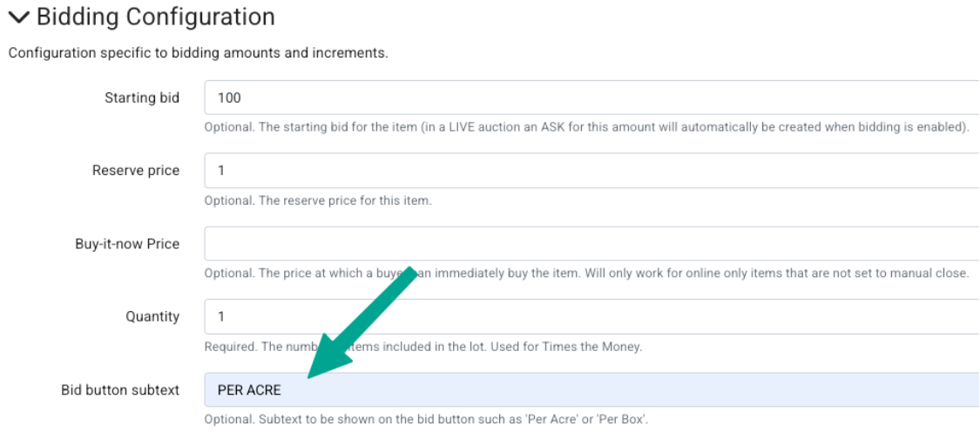This screenshot has width=980, height=446.
Task: Click the Bid button subtext label
Action: coord(120,389)
